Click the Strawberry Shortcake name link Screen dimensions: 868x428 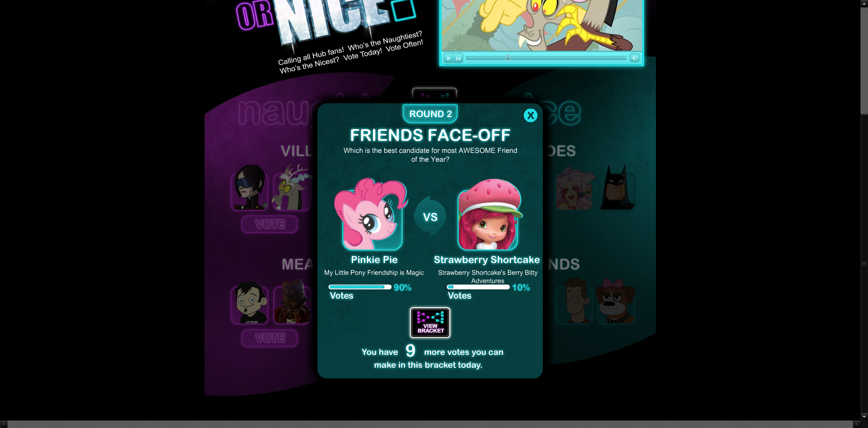pyautogui.click(x=487, y=260)
